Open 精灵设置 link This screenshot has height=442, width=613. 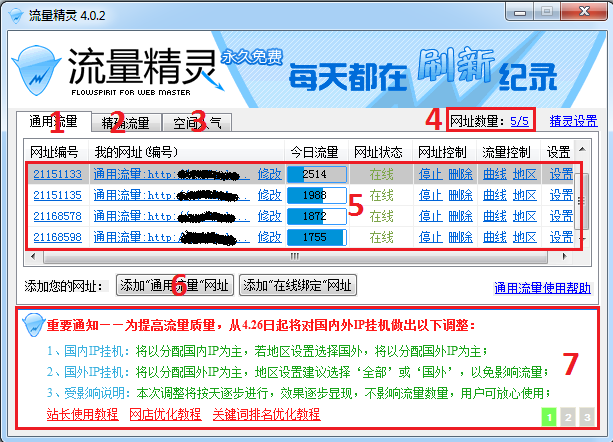[x=574, y=121]
